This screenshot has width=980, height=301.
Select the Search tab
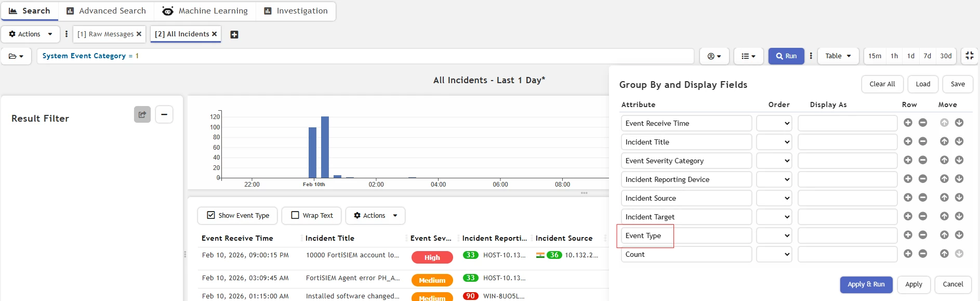click(x=30, y=11)
